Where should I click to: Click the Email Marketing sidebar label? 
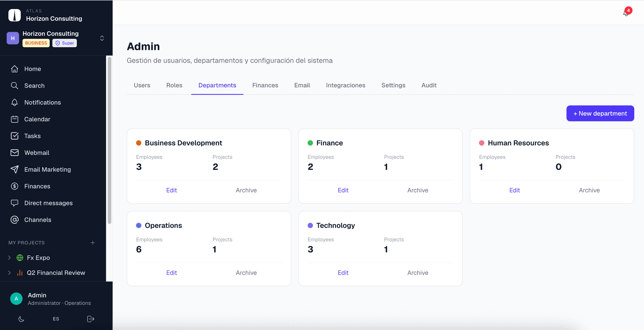[x=48, y=170]
